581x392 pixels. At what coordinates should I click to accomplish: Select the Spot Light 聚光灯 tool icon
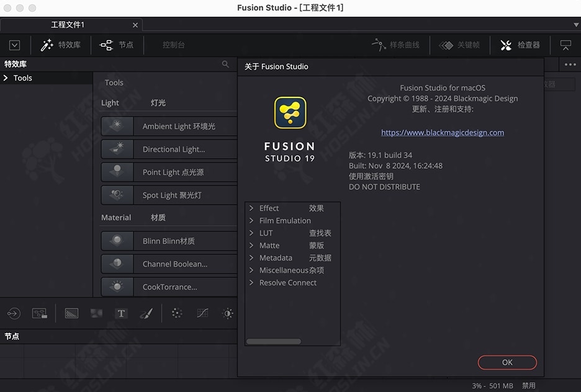117,195
